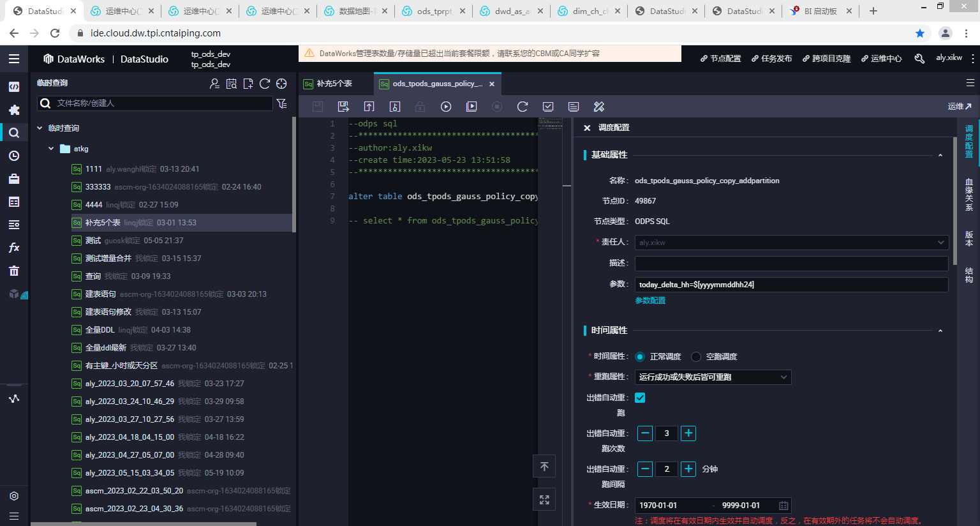Viewport: 980px width, 526px height.
Task: Select the 正常调度 radio button
Action: [640, 357]
